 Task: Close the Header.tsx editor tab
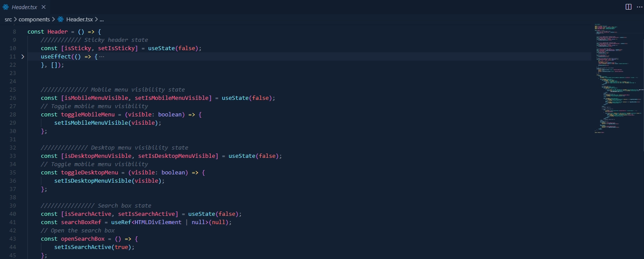pyautogui.click(x=44, y=7)
